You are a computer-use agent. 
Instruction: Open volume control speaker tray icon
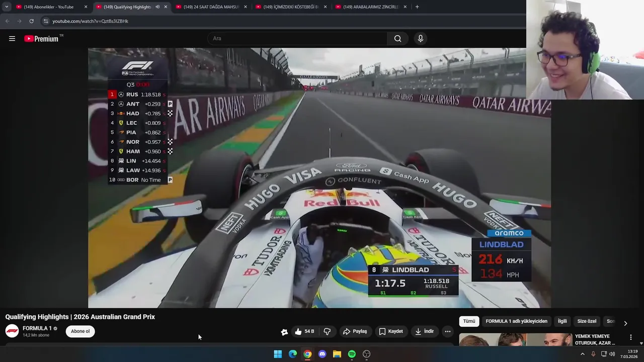tap(612, 354)
